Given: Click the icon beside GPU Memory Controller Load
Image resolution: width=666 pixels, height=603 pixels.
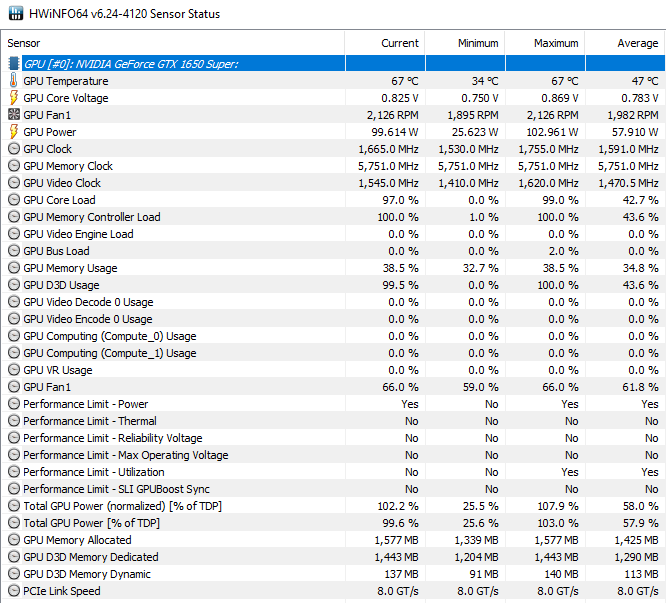Looking at the screenshot, I should coord(14,217).
